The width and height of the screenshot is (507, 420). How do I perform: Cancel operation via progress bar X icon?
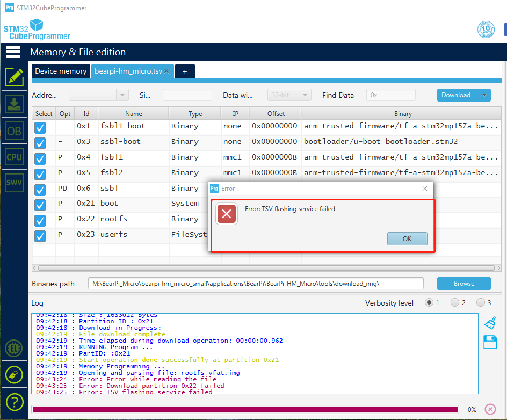[x=490, y=409]
